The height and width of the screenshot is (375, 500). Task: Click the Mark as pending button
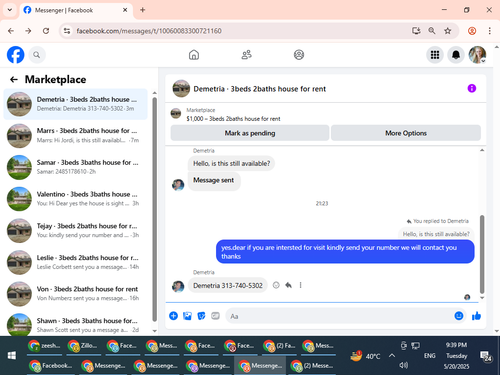click(x=250, y=133)
